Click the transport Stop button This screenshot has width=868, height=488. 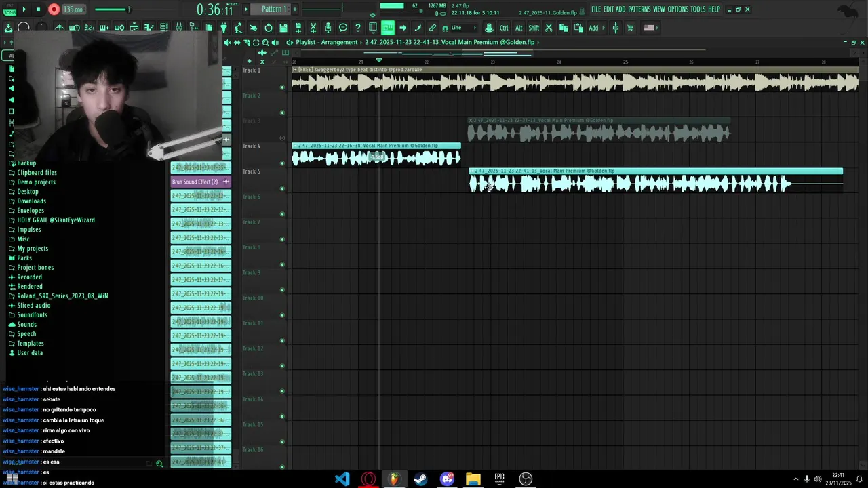point(38,9)
